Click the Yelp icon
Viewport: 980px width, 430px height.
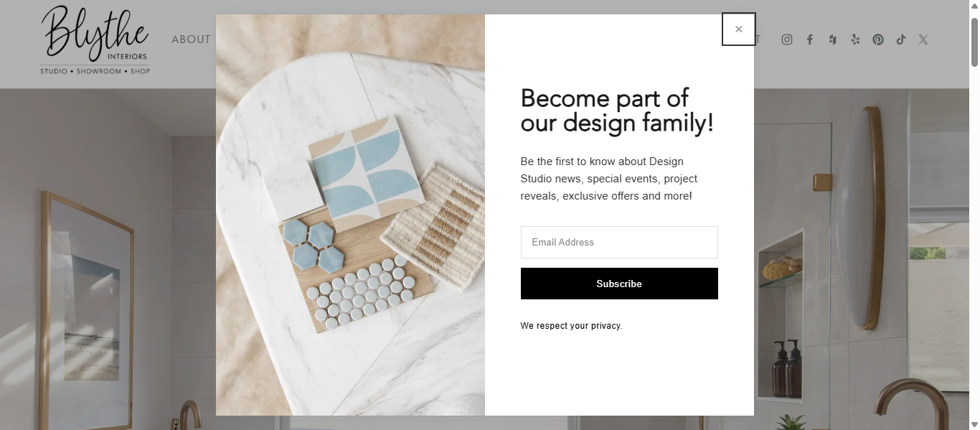coord(855,39)
